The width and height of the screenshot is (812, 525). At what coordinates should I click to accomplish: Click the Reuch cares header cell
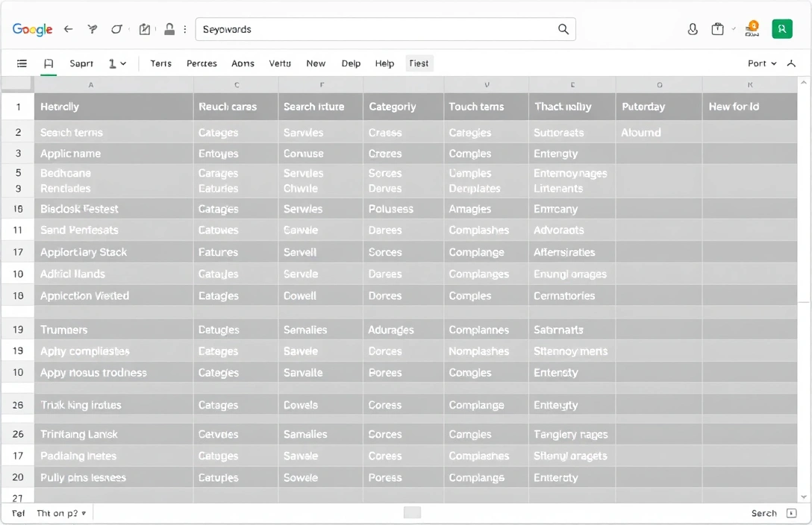point(236,107)
